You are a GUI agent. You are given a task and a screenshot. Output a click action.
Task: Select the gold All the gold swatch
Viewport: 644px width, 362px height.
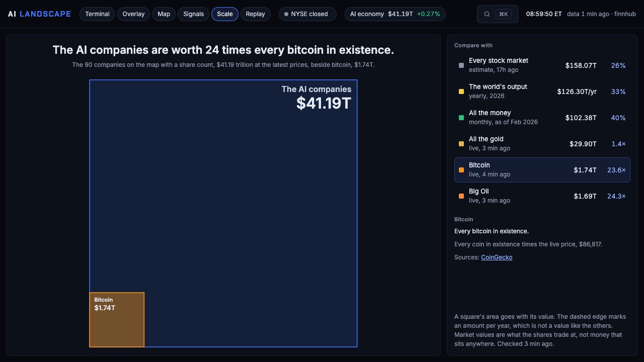(461, 144)
